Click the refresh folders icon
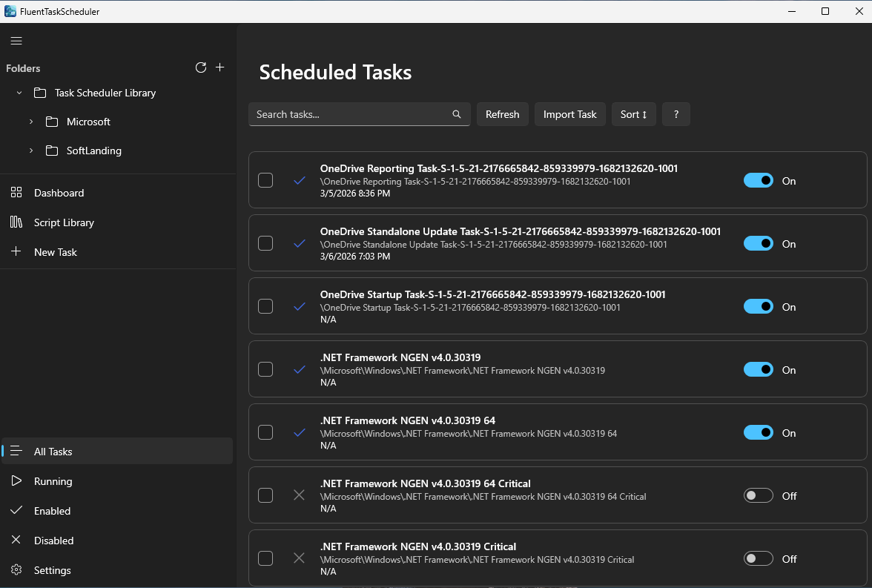 click(x=200, y=67)
